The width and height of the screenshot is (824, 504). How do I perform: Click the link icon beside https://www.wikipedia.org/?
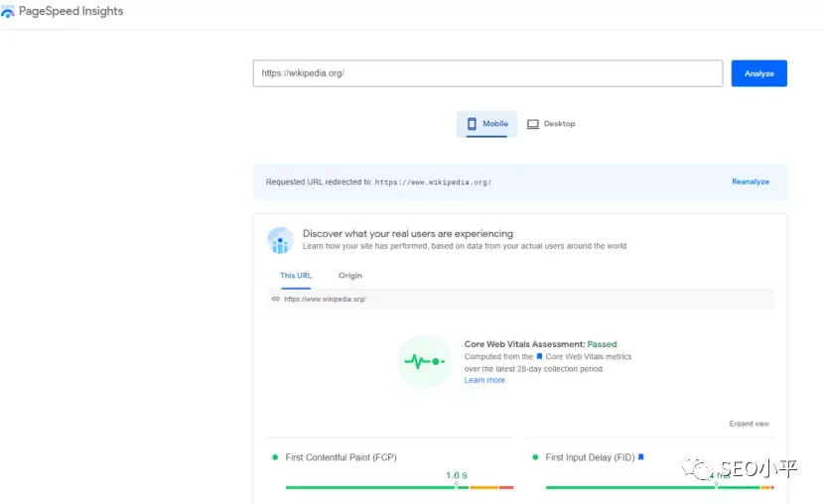click(276, 299)
